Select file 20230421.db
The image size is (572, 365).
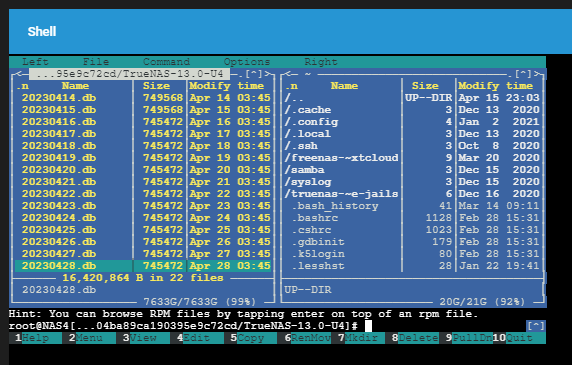(143, 182)
